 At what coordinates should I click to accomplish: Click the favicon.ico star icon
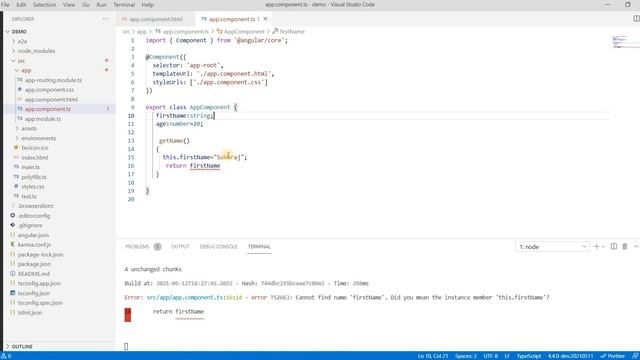pyautogui.click(x=16, y=148)
